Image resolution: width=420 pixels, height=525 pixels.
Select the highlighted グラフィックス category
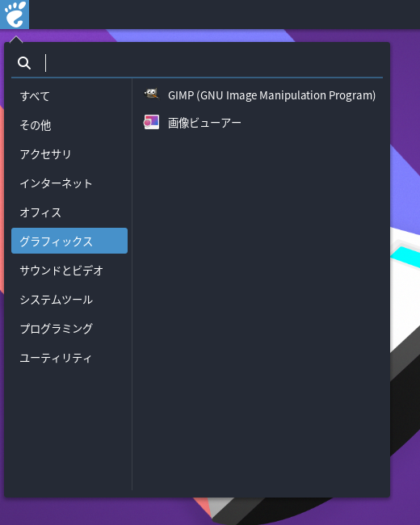(x=69, y=241)
